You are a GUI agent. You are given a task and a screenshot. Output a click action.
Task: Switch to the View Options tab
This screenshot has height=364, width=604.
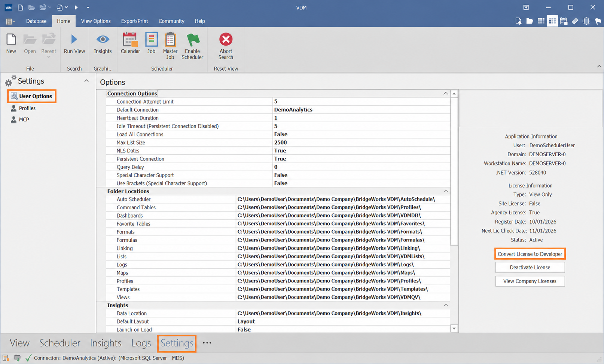pyautogui.click(x=96, y=21)
